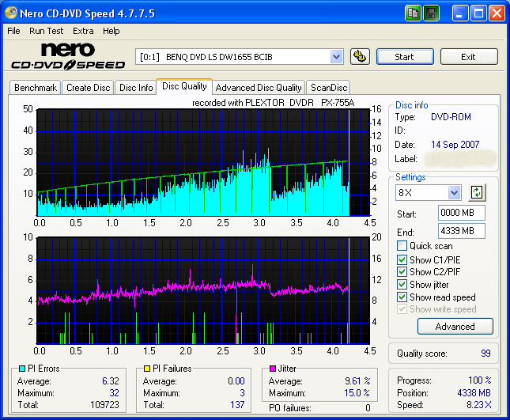Maximize the Nero CD-DVD Speed window
This screenshot has width=510, height=420.
pos(478,13)
